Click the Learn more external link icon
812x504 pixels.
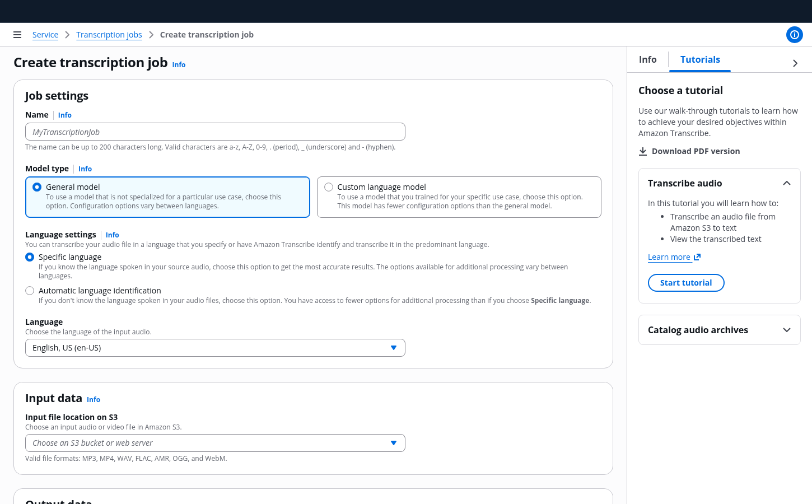point(697,257)
